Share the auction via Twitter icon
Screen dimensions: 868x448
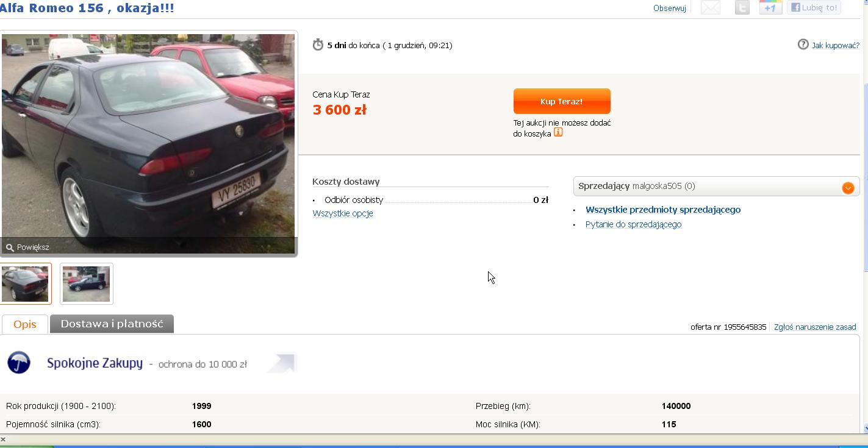742,7
